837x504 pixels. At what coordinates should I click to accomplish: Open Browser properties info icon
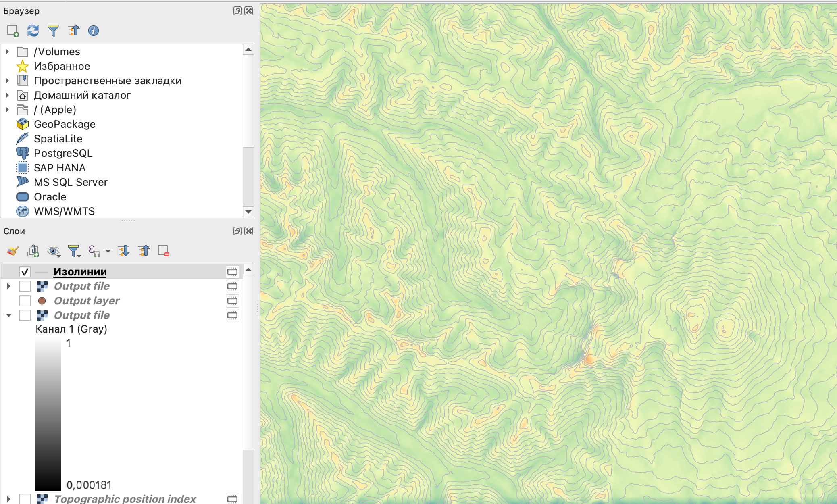[x=94, y=31]
